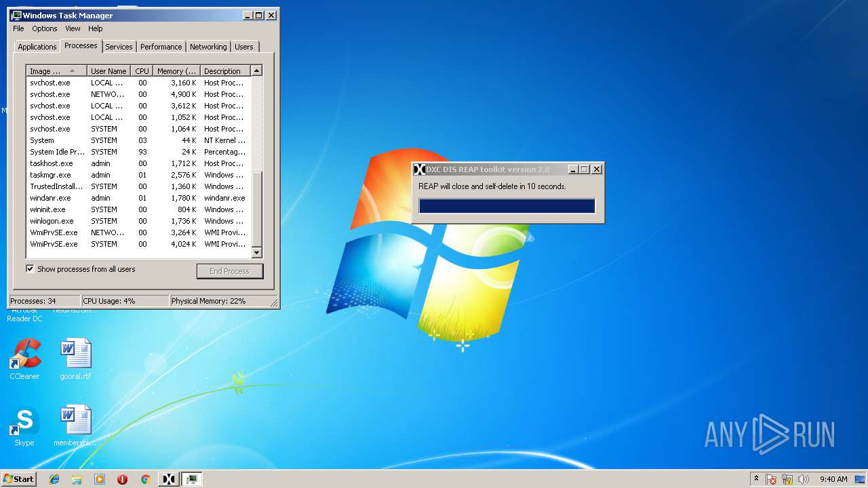Click the process list scroll up arrow

tap(256, 70)
